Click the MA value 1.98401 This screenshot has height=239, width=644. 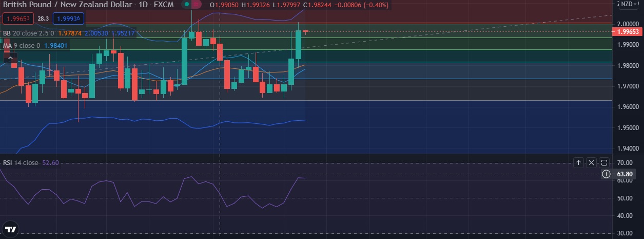click(x=56, y=45)
